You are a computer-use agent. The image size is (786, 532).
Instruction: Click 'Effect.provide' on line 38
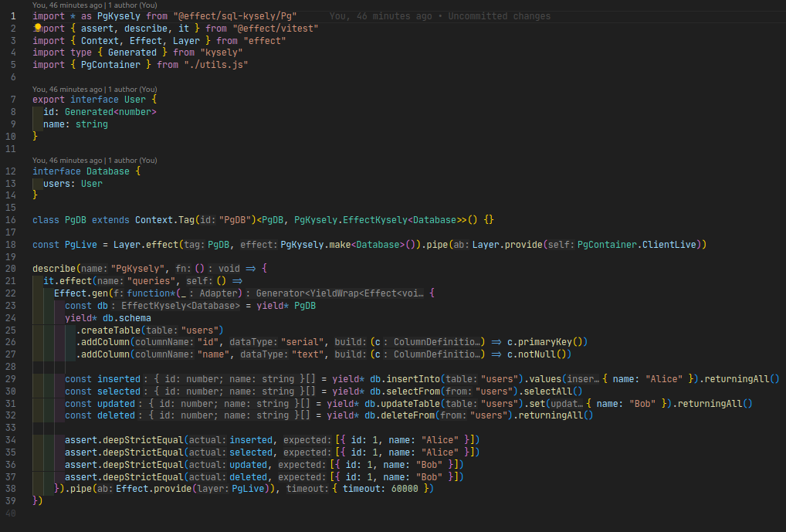pyautogui.click(x=154, y=489)
